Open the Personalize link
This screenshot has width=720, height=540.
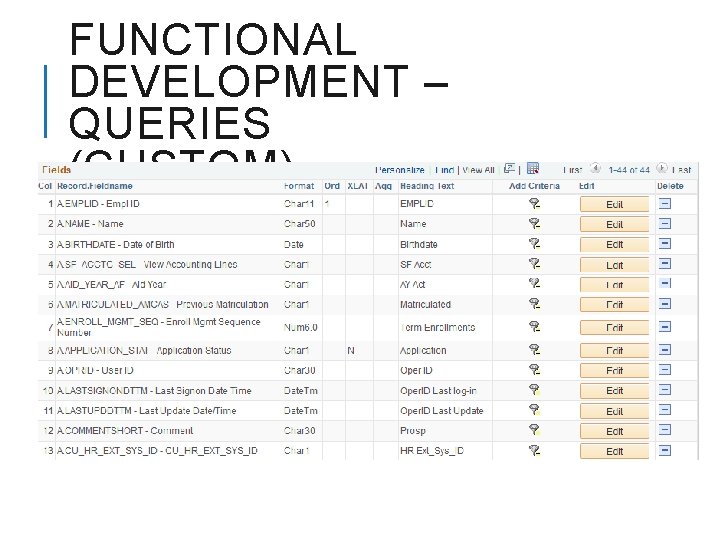(x=399, y=170)
